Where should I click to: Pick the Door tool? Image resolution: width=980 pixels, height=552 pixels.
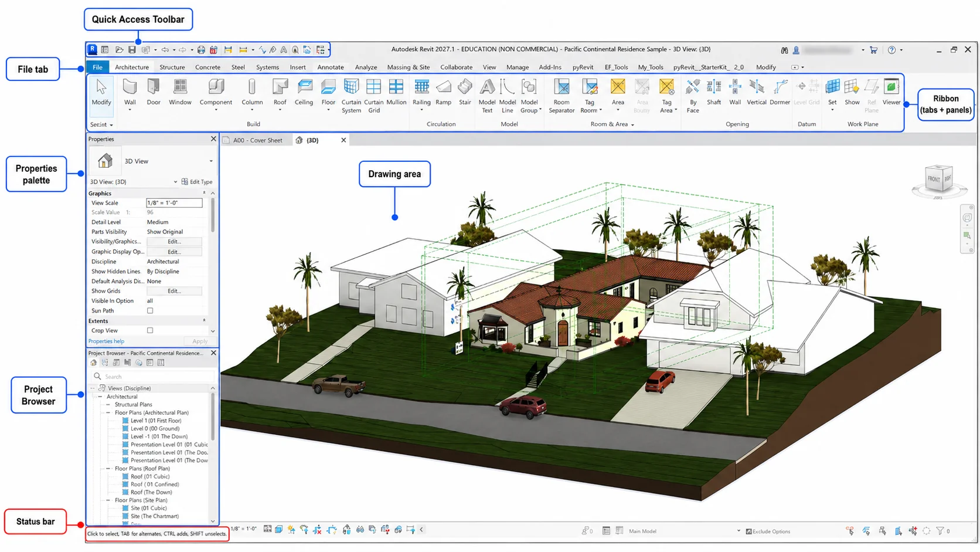154,93
